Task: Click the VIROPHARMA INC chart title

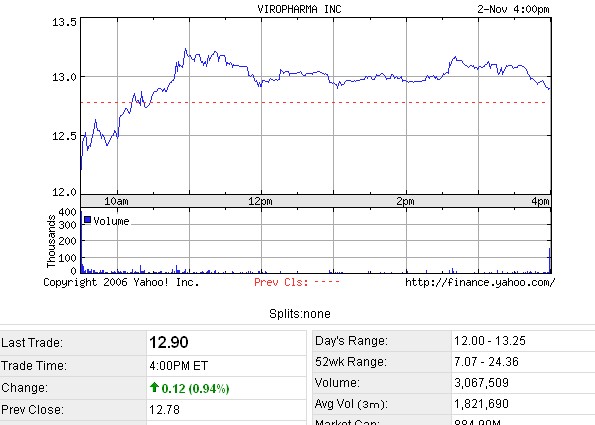Action: 299,9
